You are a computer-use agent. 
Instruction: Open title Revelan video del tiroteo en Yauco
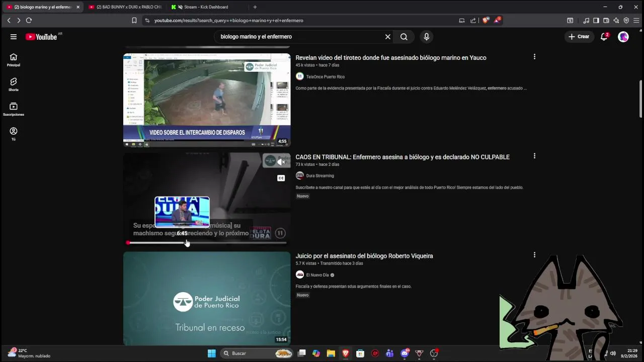click(x=391, y=58)
